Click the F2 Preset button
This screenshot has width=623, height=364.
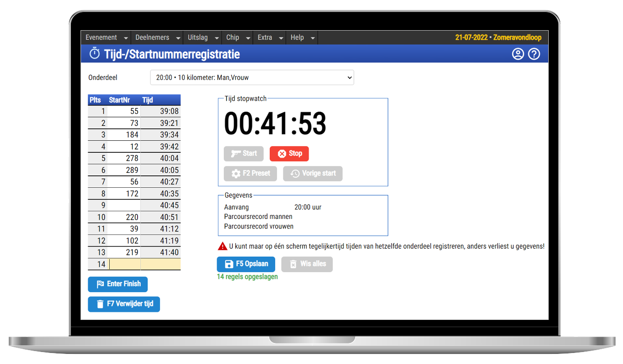tap(250, 173)
